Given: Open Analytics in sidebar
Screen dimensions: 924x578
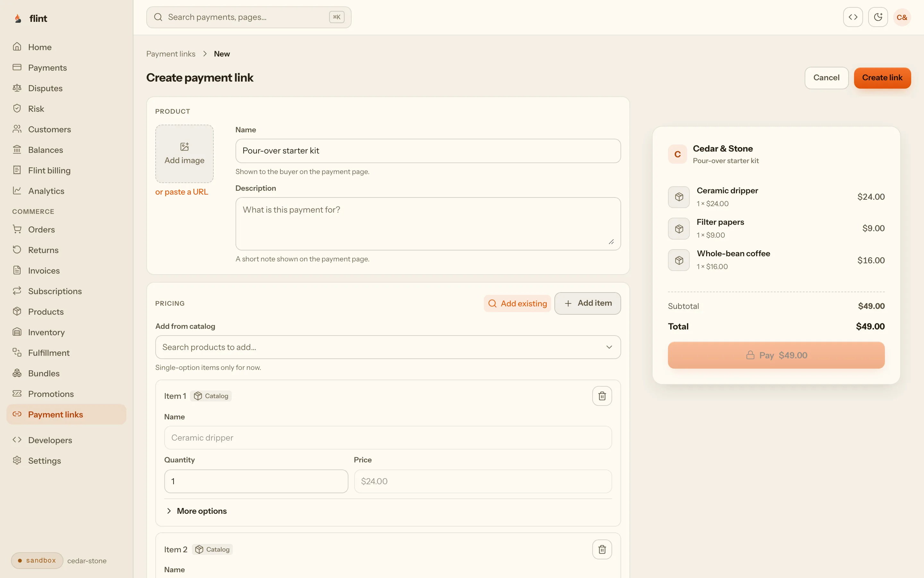Looking at the screenshot, I should coord(66,191).
